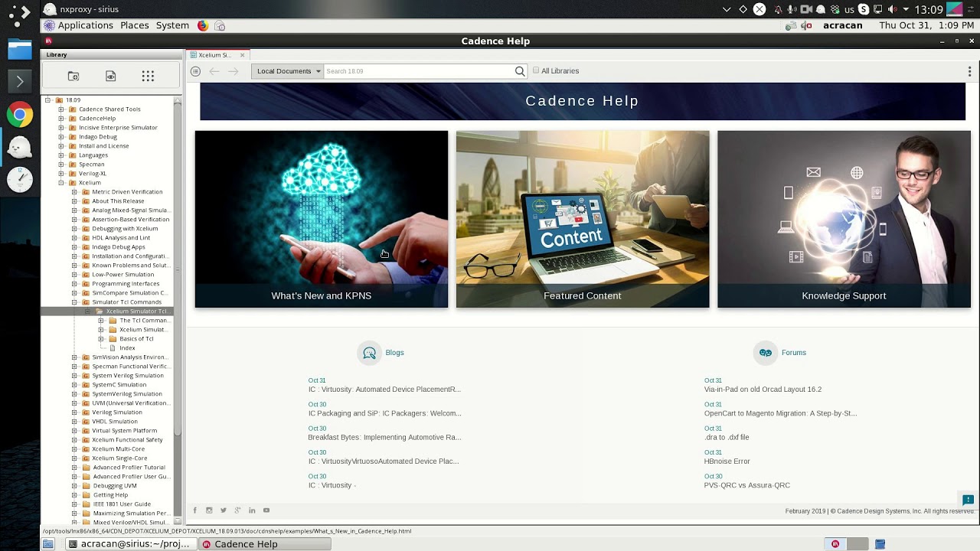Open the Applications menu

click(85, 25)
